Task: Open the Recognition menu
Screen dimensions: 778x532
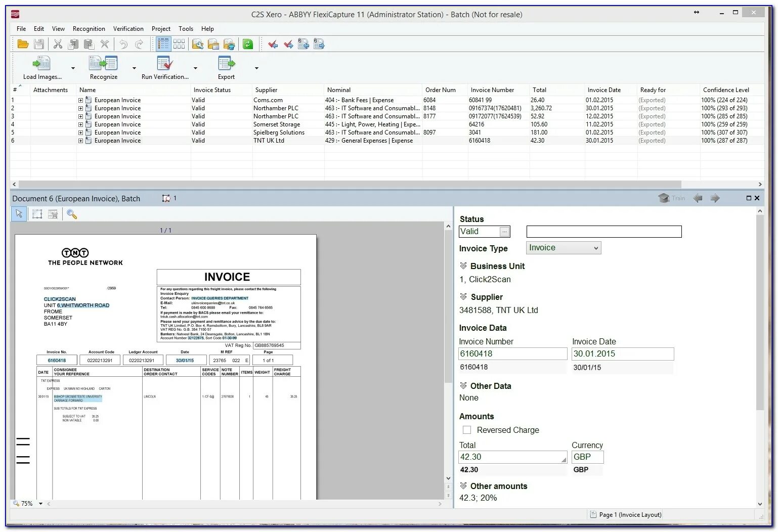Action: 89,29
